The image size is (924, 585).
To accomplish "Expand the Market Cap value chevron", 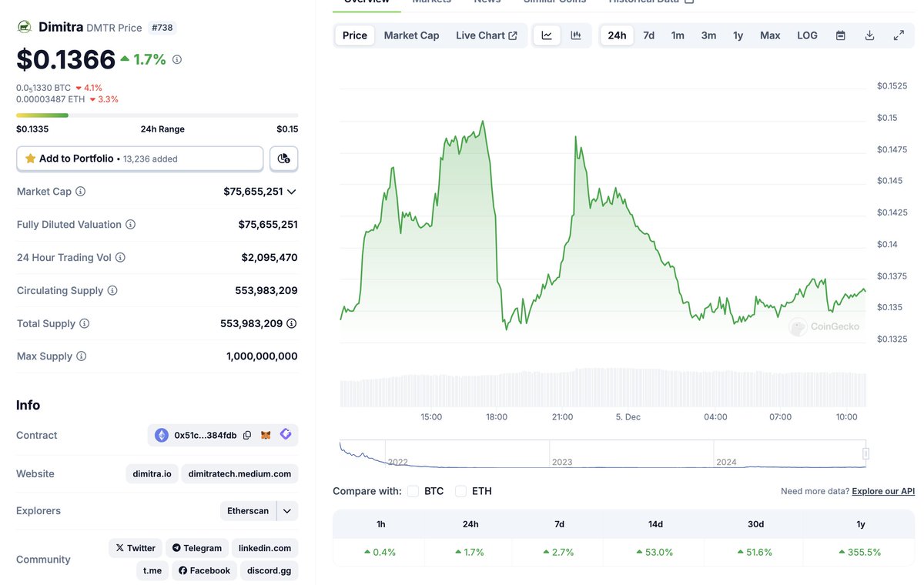I will 291,192.
